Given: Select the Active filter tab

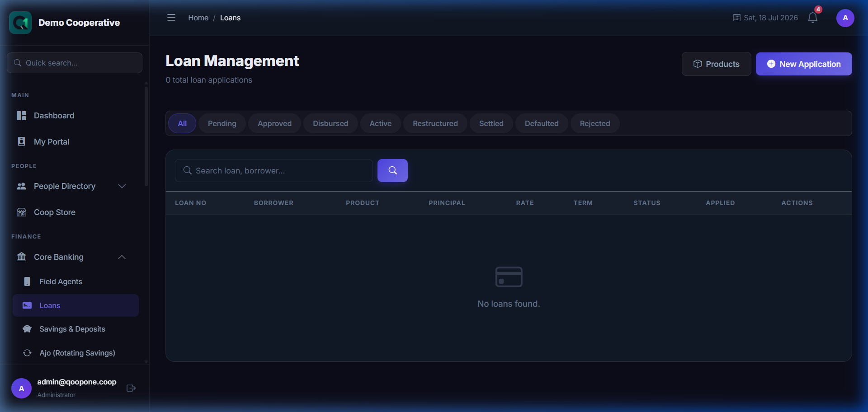Looking at the screenshot, I should click(381, 123).
